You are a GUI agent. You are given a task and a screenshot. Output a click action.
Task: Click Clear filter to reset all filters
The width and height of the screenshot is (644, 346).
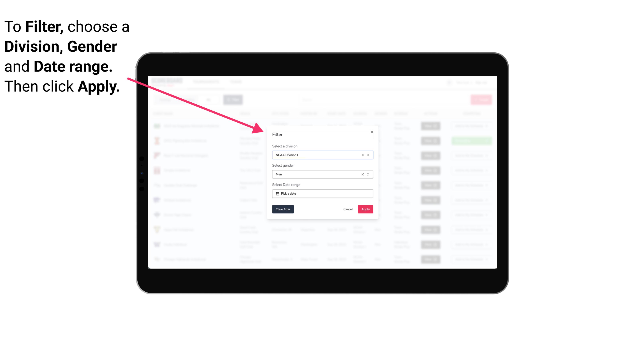coord(283,209)
